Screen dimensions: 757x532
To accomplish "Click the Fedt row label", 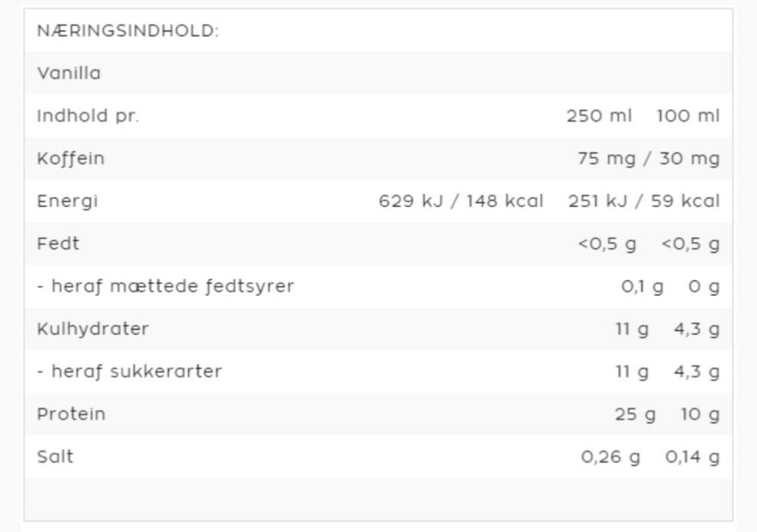I will pos(58,243).
